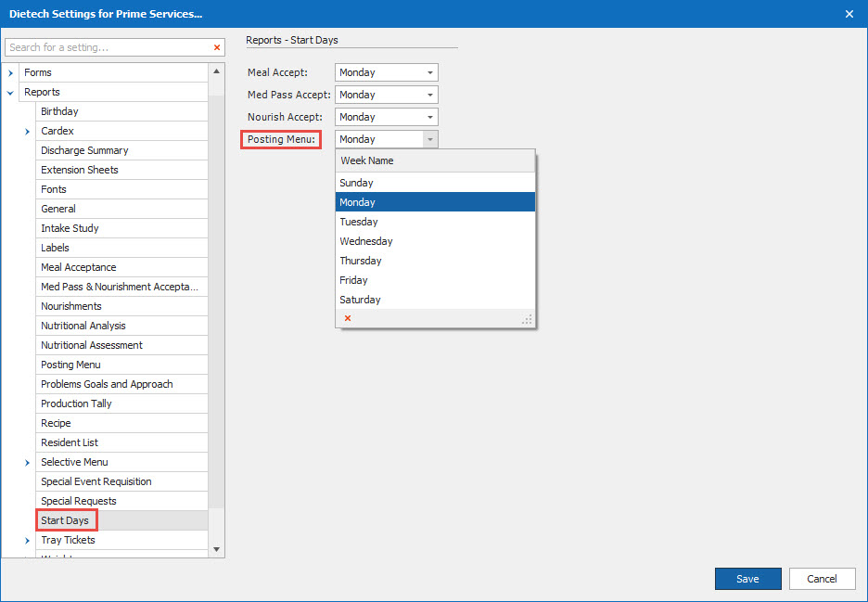
Task: Click the Meal Accept label
Action: coord(277,72)
